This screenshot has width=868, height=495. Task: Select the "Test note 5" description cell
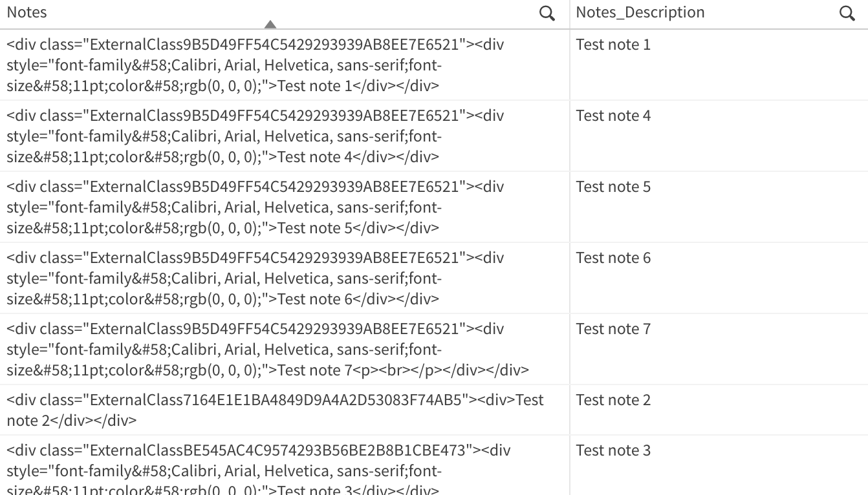tap(613, 187)
